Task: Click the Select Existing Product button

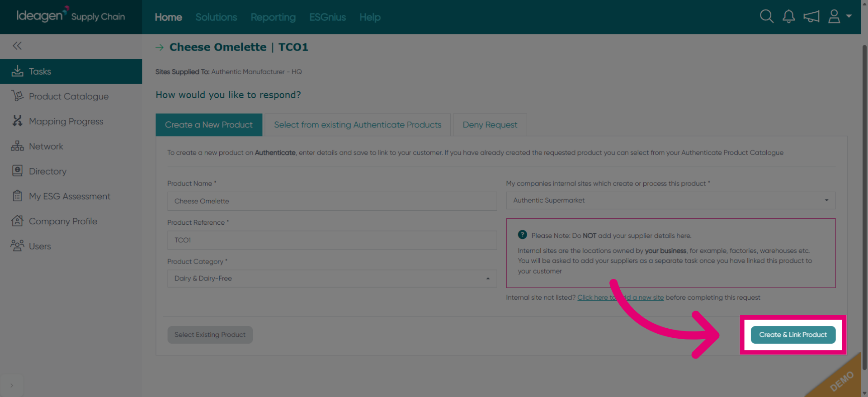Action: 210,335
